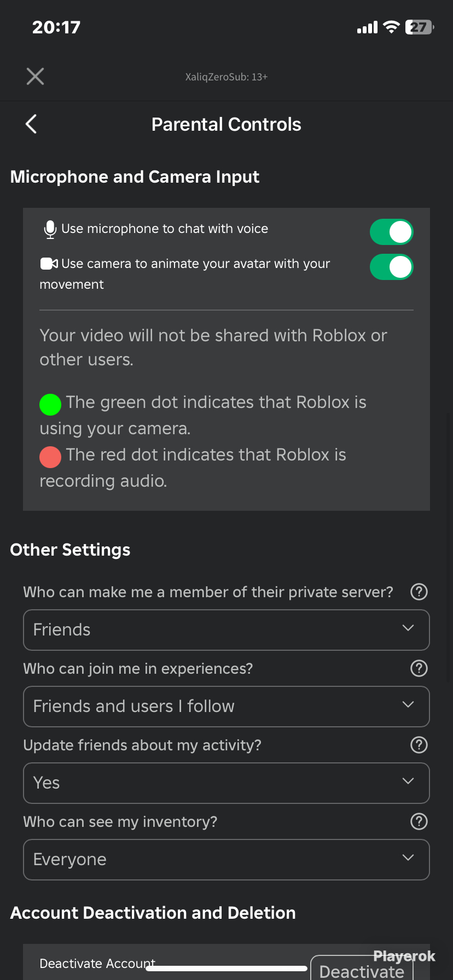Click 'Your video will not be shared' notice
453x980 pixels.
coord(213,347)
